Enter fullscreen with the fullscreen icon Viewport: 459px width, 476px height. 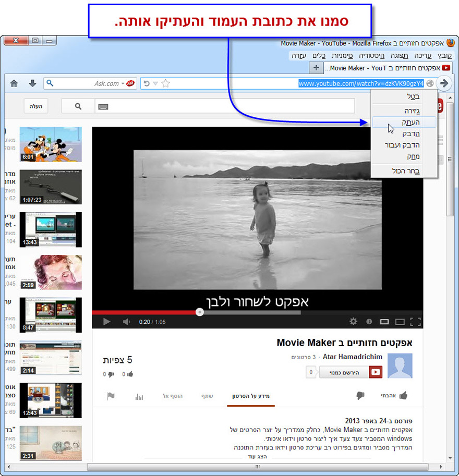[415, 322]
